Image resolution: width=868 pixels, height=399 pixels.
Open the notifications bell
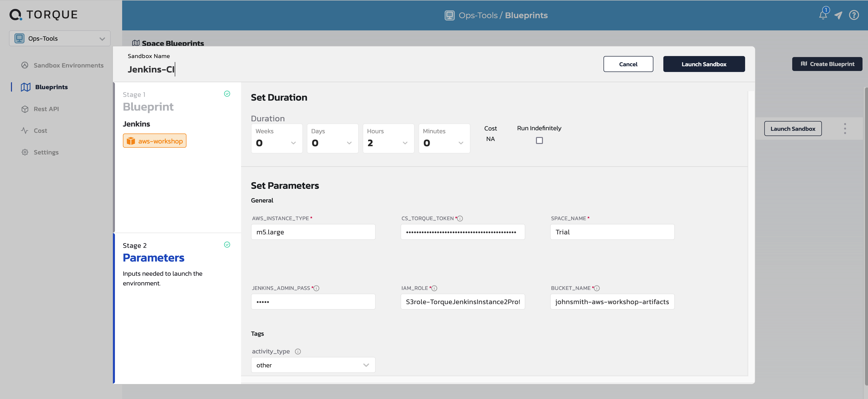(x=823, y=15)
